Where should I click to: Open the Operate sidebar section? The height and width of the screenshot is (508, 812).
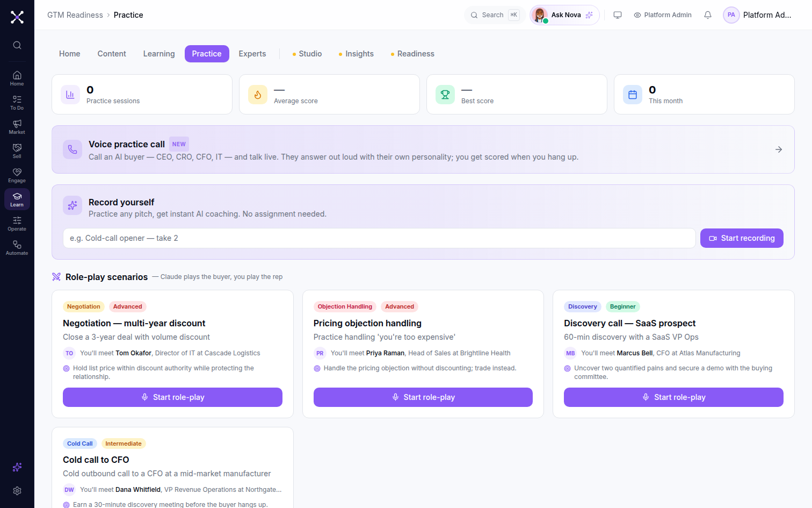(x=17, y=223)
